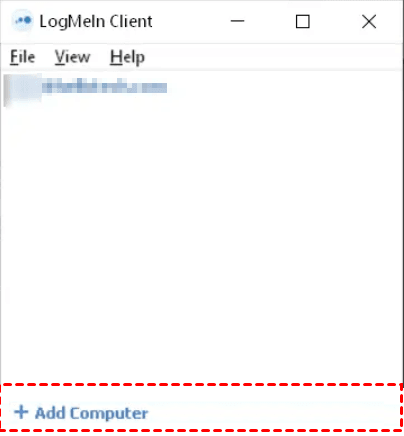Click the Add Computer link
404x436 pixels.
[x=92, y=413]
